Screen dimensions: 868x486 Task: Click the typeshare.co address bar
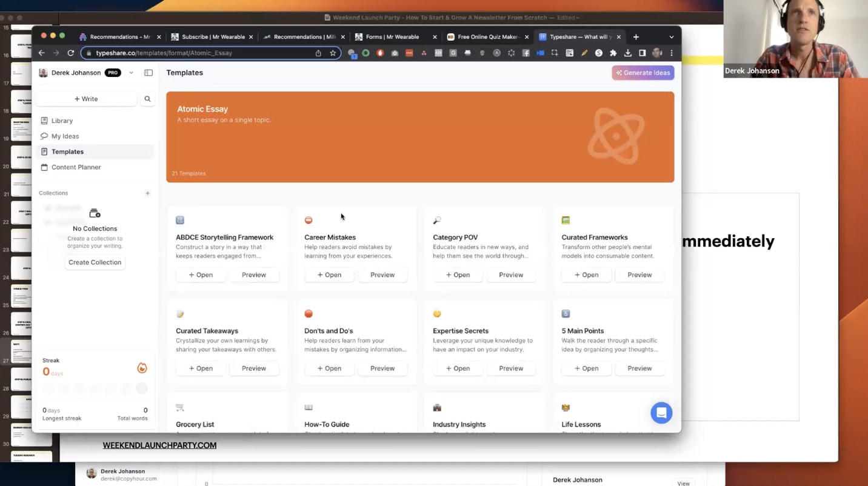(x=211, y=53)
